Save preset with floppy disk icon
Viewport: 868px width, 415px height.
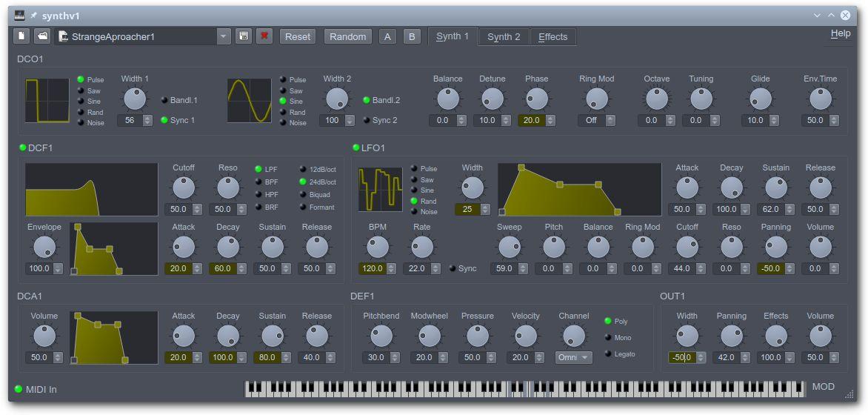pos(243,36)
